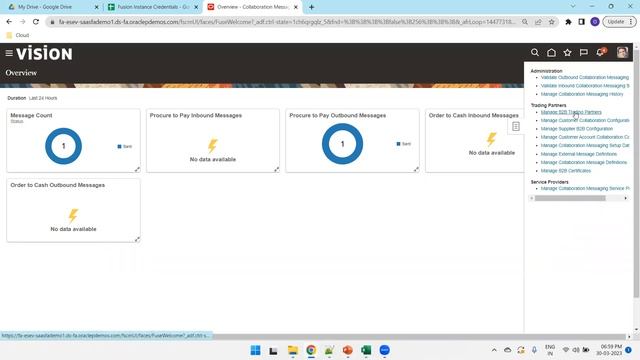The image size is (640, 360).
Task: Go to Home via house icon
Action: pyautogui.click(x=551, y=53)
